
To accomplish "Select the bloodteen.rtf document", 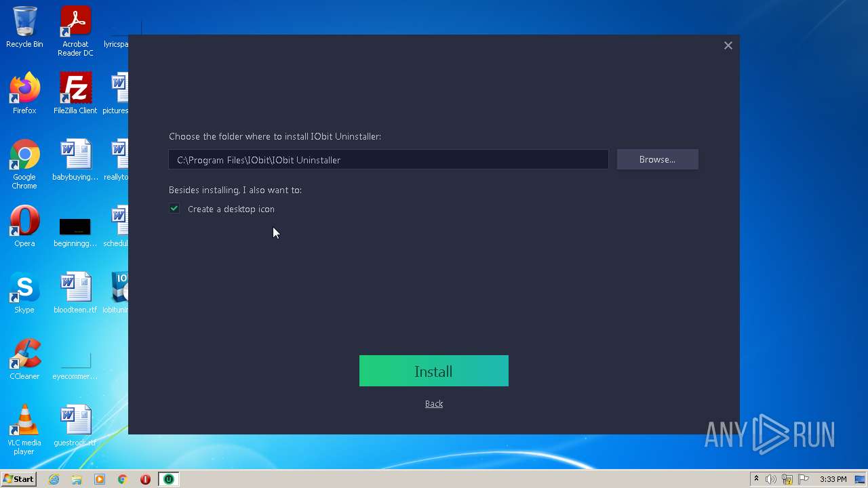I will (x=75, y=293).
